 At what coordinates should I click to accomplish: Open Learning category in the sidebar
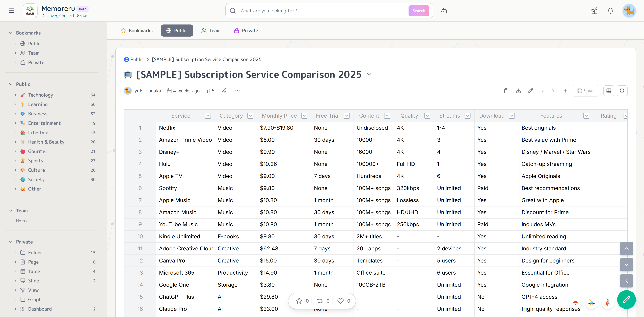tap(38, 104)
